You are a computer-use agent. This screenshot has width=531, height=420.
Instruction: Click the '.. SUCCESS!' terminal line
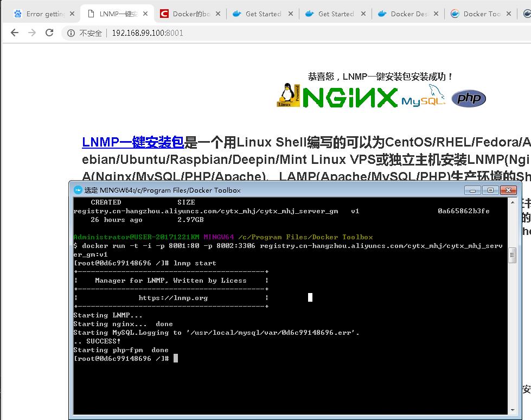click(x=97, y=341)
